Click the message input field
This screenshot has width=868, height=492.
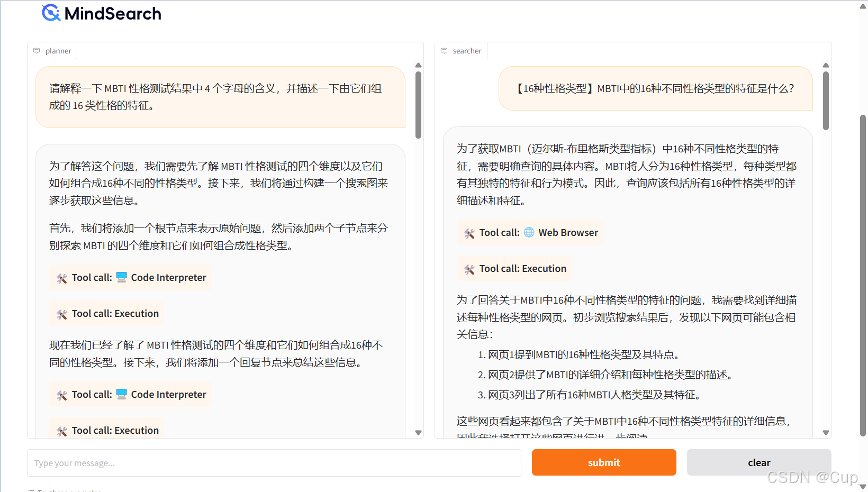click(274, 462)
